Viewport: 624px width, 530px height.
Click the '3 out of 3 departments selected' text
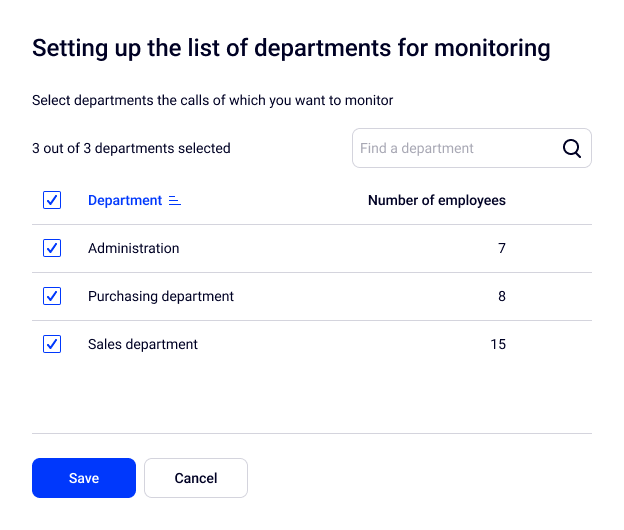(131, 148)
